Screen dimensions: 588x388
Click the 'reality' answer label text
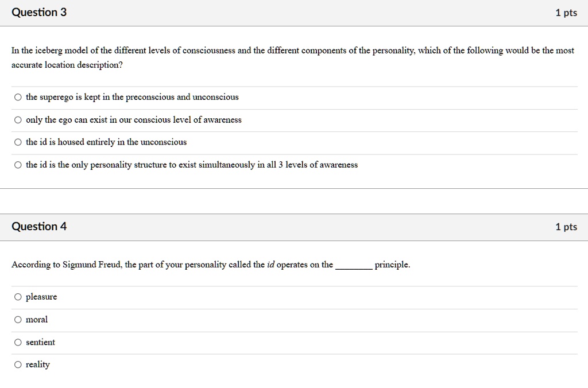coord(38,365)
